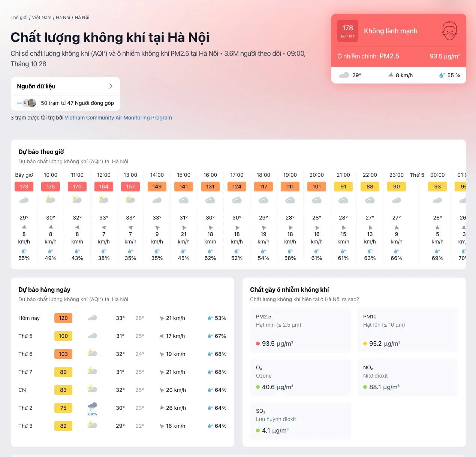
Task: Click the wind arrow icon under 11:00 column
Action: tap(77, 227)
